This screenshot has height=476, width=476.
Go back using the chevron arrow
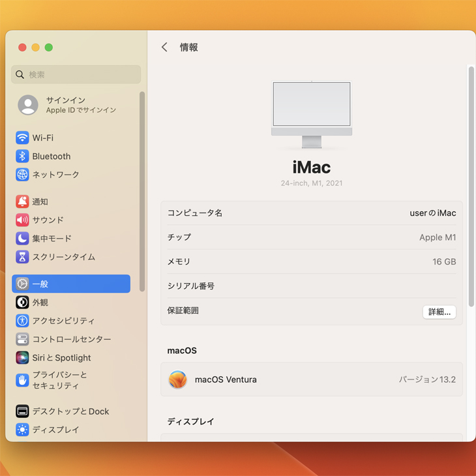(164, 47)
